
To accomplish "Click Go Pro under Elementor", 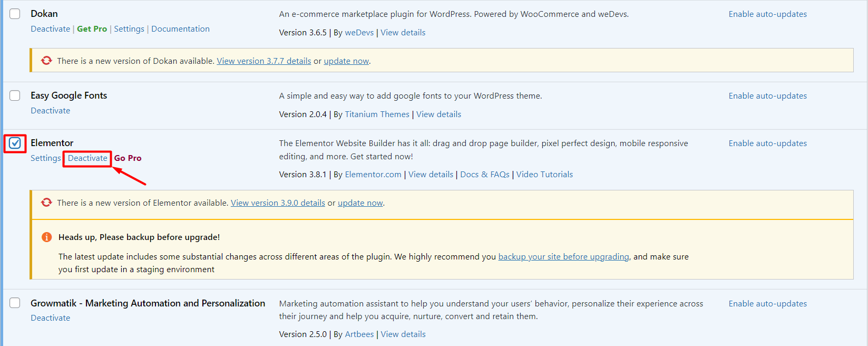I will pyautogui.click(x=128, y=158).
